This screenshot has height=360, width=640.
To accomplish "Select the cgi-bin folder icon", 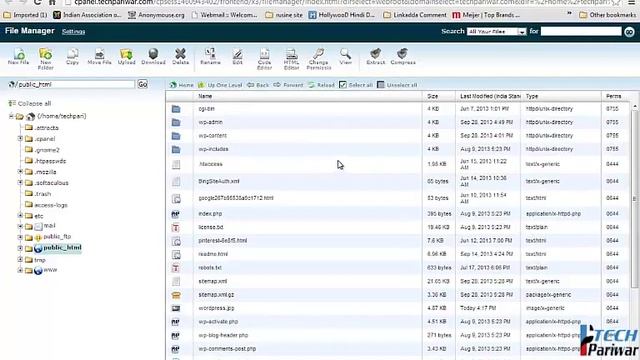I will 176,109.
